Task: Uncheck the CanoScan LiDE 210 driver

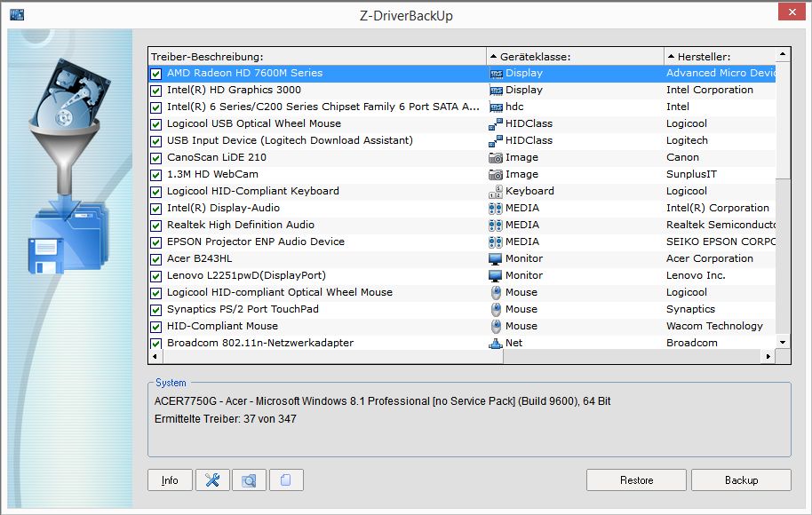Action: point(155,158)
